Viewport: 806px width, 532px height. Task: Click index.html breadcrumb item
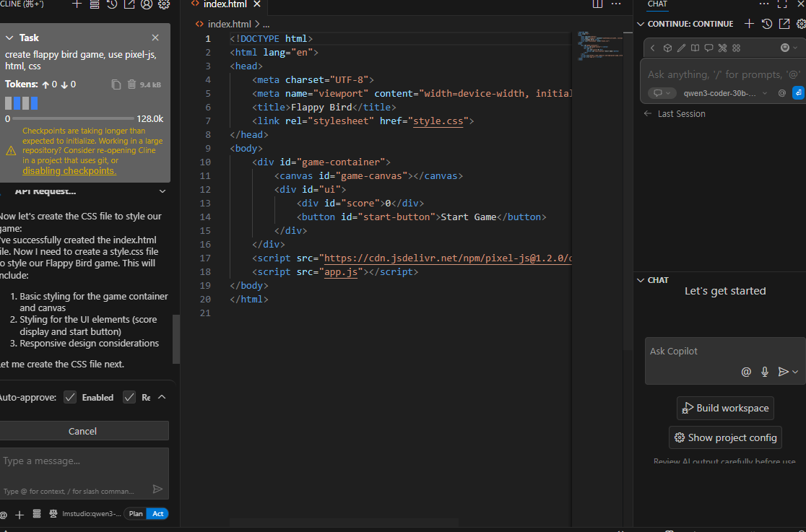[229, 24]
